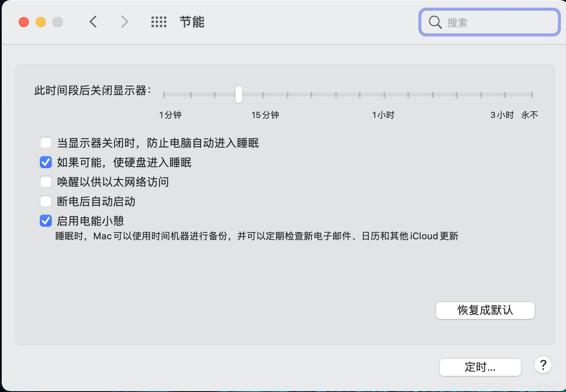Click the 15分钟 slider label

[x=265, y=115]
